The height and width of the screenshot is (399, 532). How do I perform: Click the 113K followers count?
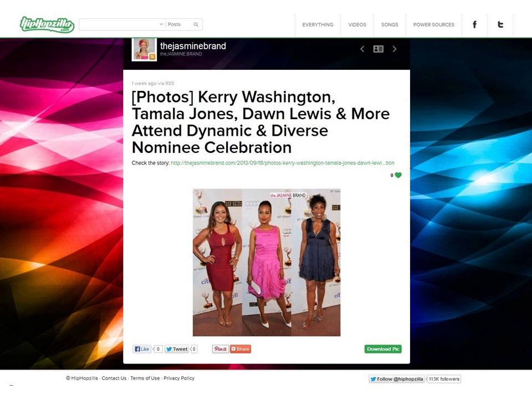[443, 379]
